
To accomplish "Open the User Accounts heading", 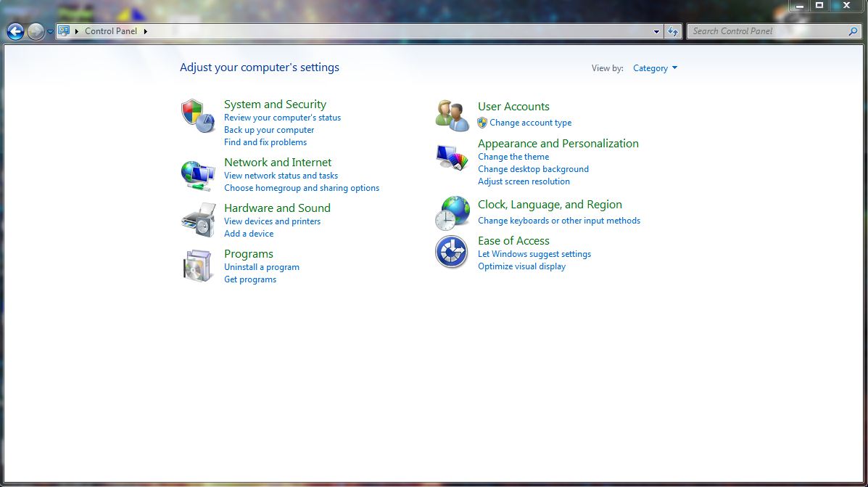I will point(513,107).
